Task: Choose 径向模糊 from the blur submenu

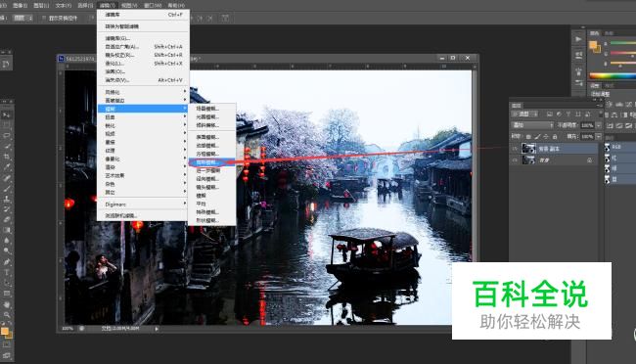Action: [211, 179]
